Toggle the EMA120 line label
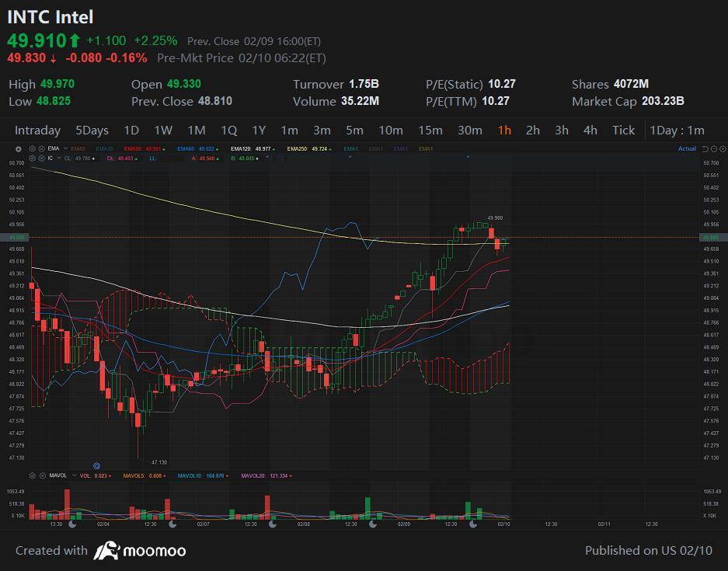728x571 pixels. tap(253, 148)
